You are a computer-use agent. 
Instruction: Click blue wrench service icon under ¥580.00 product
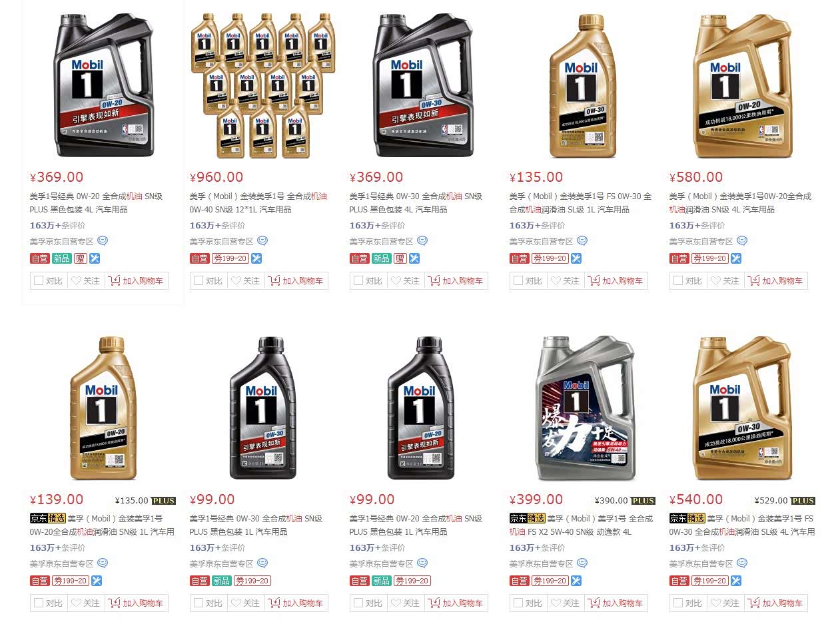[x=736, y=258]
